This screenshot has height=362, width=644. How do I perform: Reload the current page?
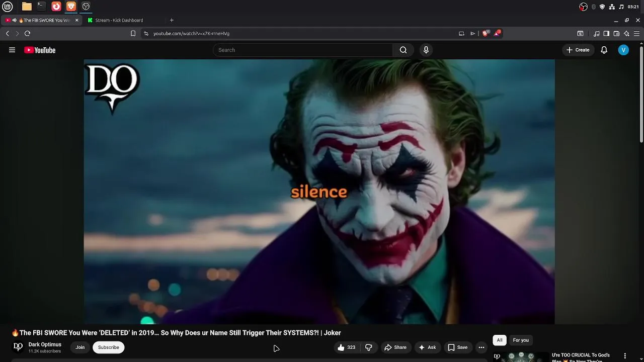point(28,34)
